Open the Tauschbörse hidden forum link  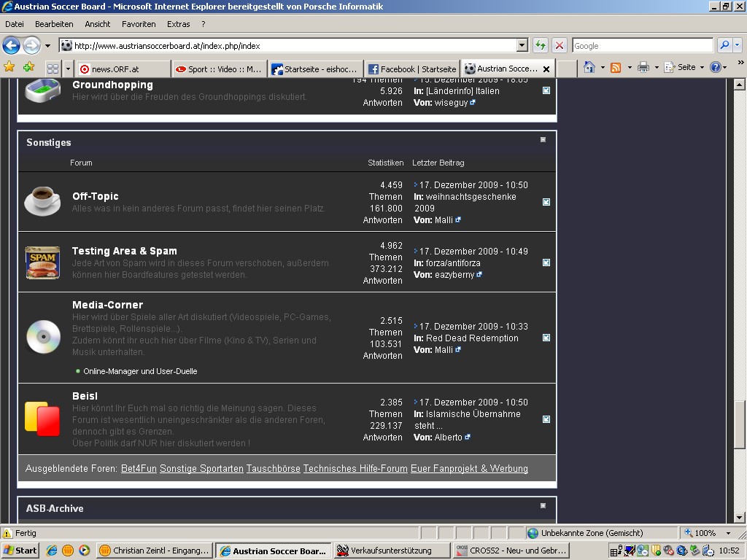point(273,469)
